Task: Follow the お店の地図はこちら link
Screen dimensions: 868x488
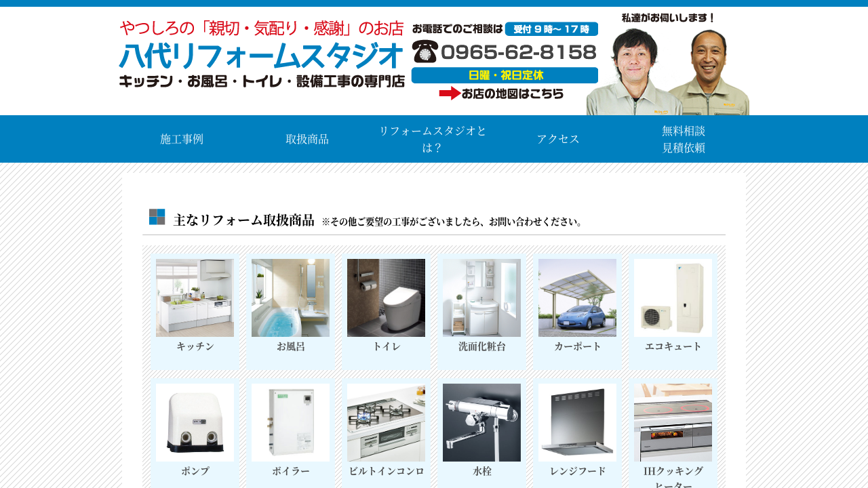Action: (502, 94)
